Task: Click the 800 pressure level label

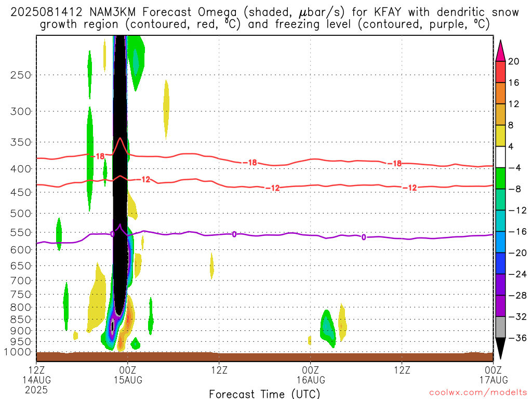Action: (21, 308)
